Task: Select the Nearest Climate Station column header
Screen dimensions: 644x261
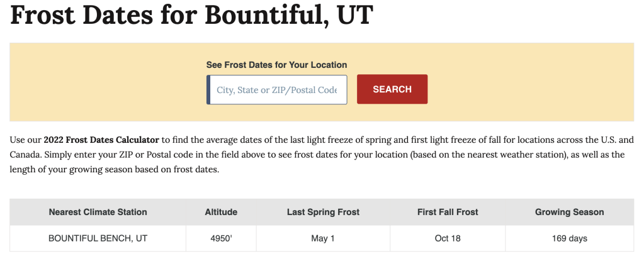Action: point(98,212)
